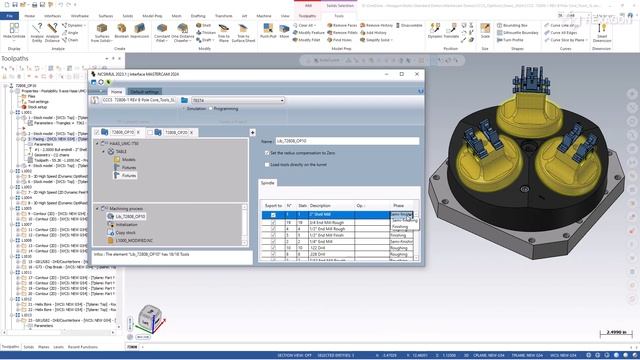Choose the Boolean solid tool
The image size is (640, 360).
pos(122,31)
